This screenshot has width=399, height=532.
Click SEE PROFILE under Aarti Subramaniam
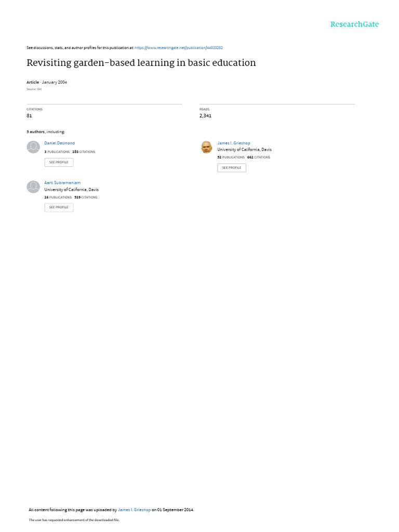pyautogui.click(x=59, y=207)
